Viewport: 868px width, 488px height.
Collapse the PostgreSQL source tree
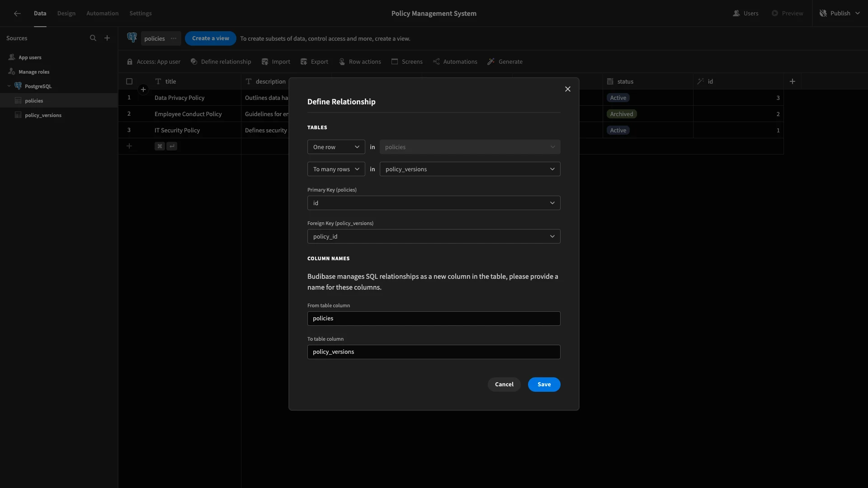point(9,86)
